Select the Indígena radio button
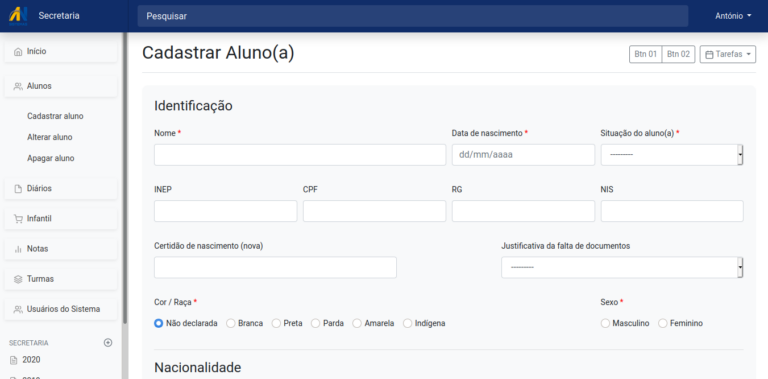The image size is (768, 379). (408, 323)
